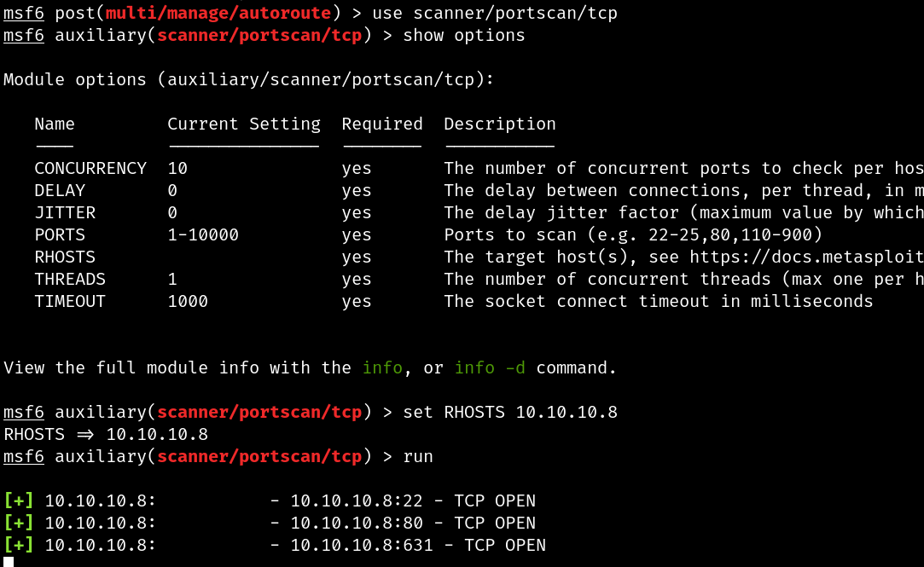This screenshot has width=924, height=567.
Task: Click the green info command text
Action: [x=382, y=368]
